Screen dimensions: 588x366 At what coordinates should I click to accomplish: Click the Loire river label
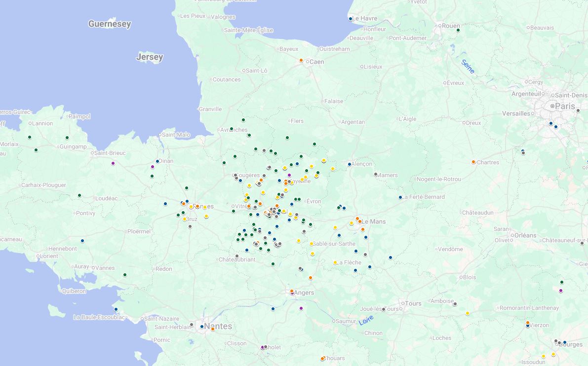[x=366, y=320]
